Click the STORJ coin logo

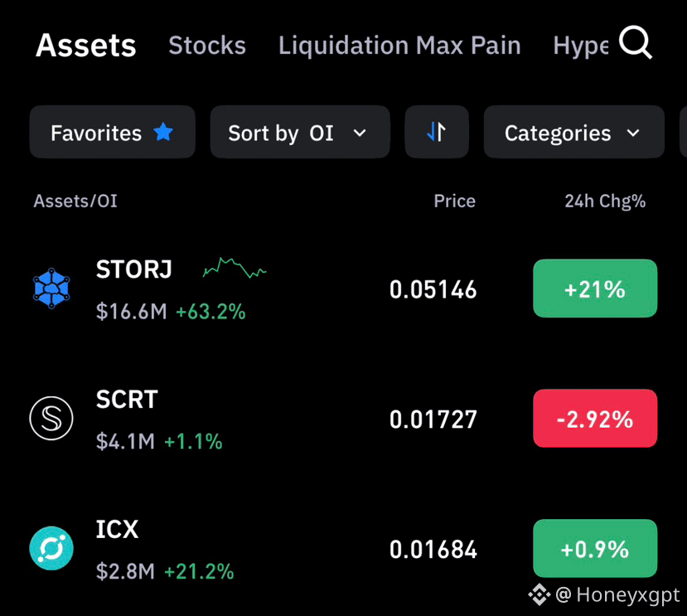coord(51,288)
